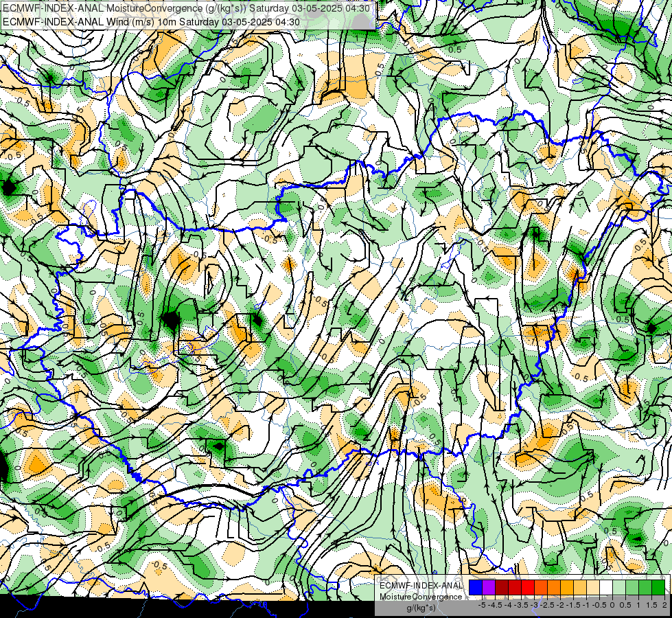Click the light green legend swatch (0.5 to 1)
This screenshot has width=672, height=618.
click(x=632, y=587)
